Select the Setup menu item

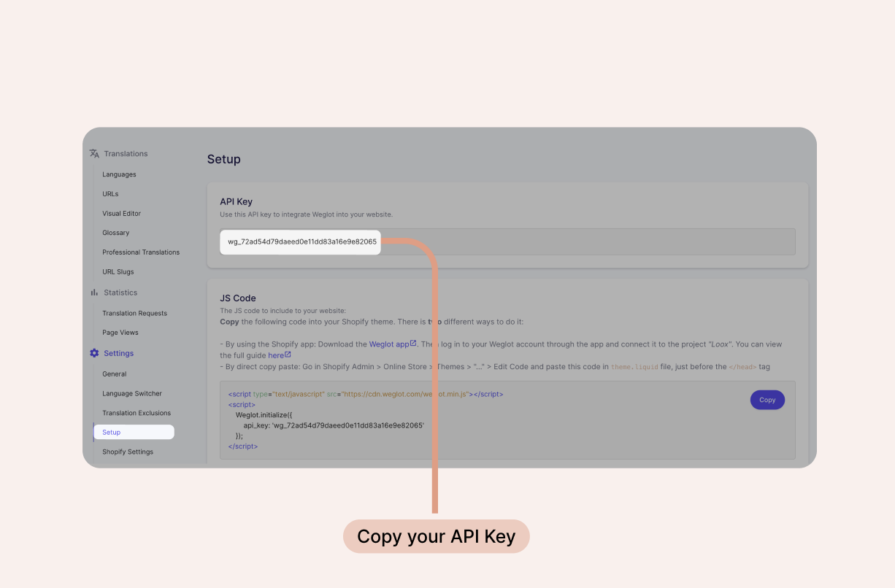click(134, 432)
